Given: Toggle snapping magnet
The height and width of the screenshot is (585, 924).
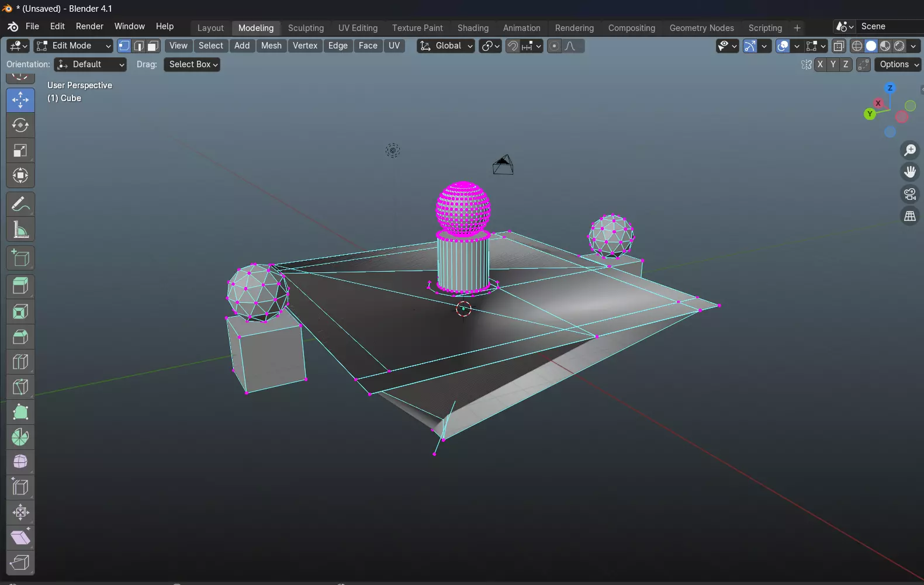Looking at the screenshot, I should click(x=513, y=46).
